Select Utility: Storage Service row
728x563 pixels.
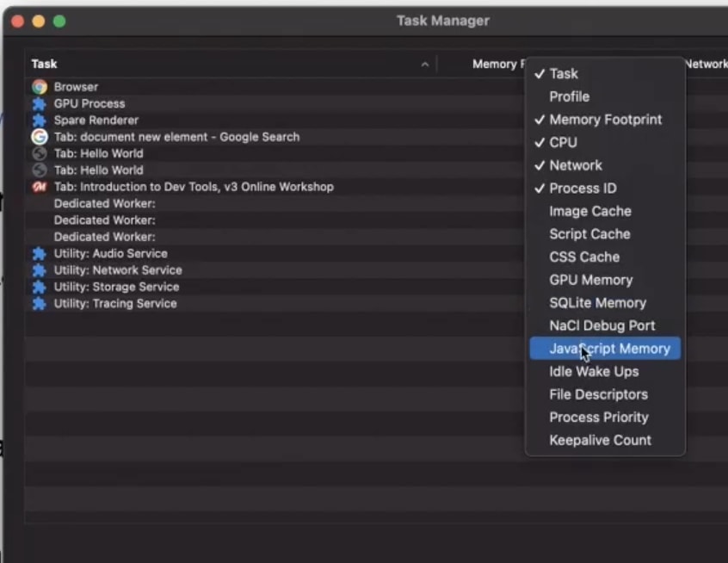(275, 287)
